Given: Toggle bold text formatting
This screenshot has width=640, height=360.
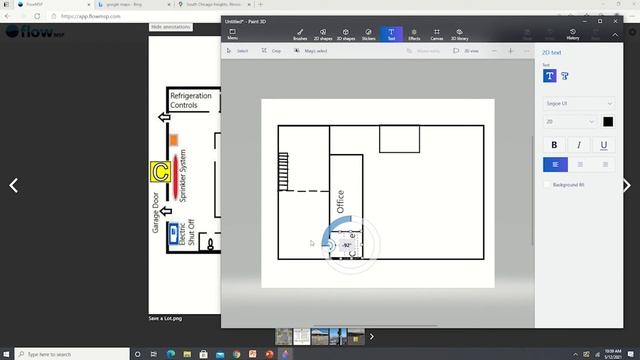Looking at the screenshot, I should pos(554,145).
